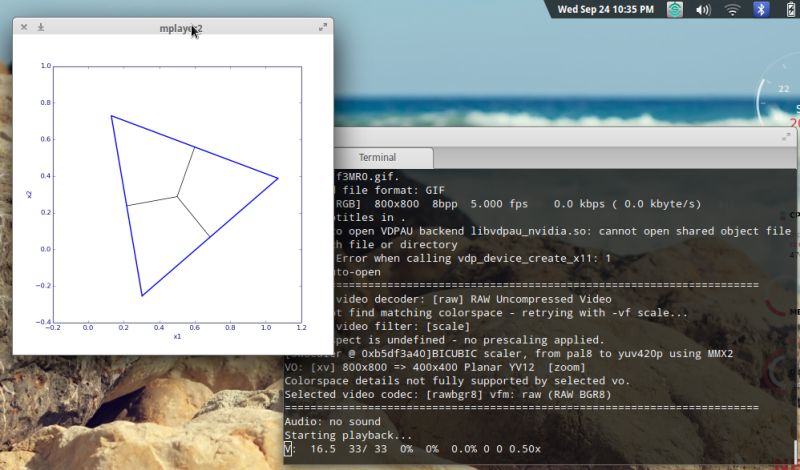Click the down-arrow icon in mplayer2 titlebar

41,27
